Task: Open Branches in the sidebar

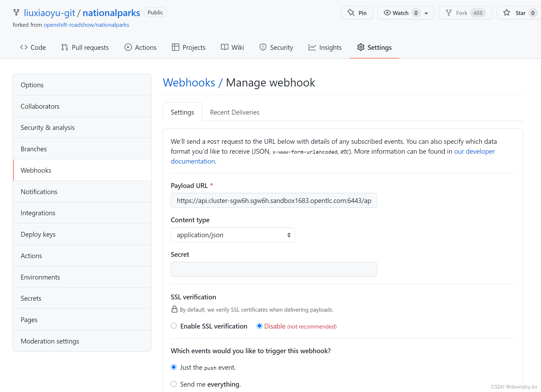Action: click(82, 149)
